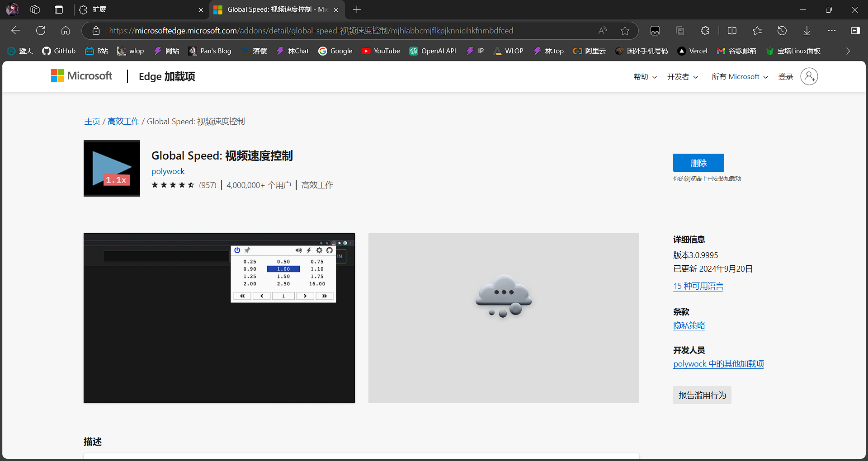Click the 报告滥用行为 button
Viewport: 868px width, 461px height.
click(x=702, y=395)
